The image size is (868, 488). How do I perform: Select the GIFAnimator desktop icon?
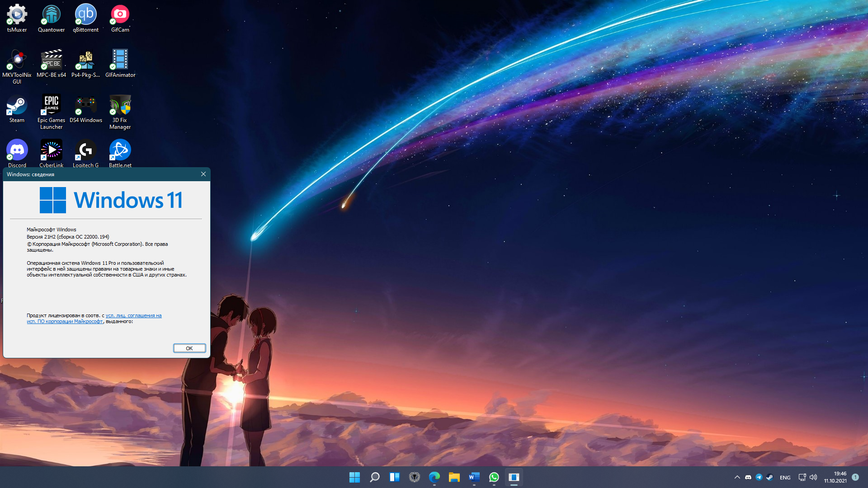pyautogui.click(x=120, y=64)
